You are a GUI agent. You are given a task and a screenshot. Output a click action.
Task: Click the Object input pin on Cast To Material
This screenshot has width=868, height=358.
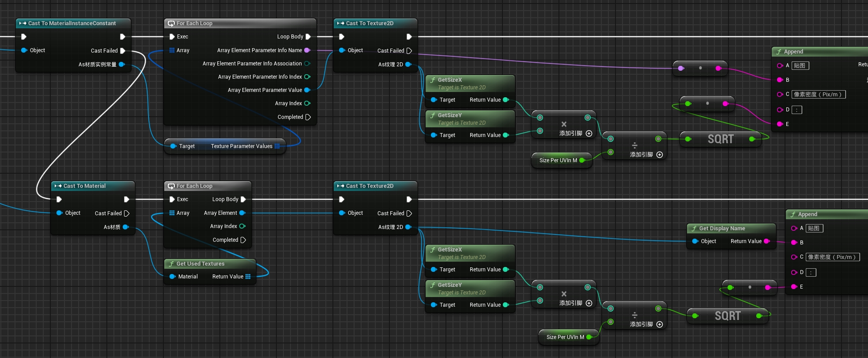[60, 213]
